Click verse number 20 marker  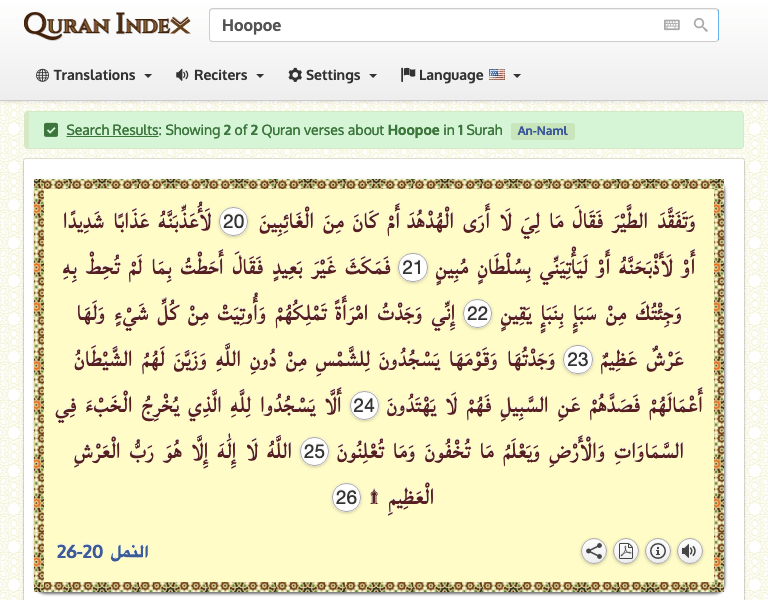tap(233, 222)
